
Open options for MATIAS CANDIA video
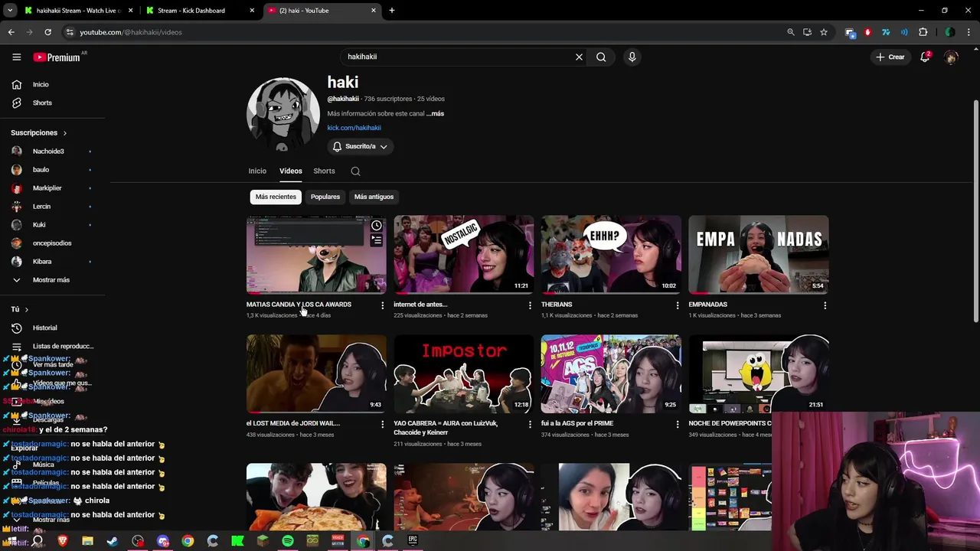pyautogui.click(x=382, y=305)
